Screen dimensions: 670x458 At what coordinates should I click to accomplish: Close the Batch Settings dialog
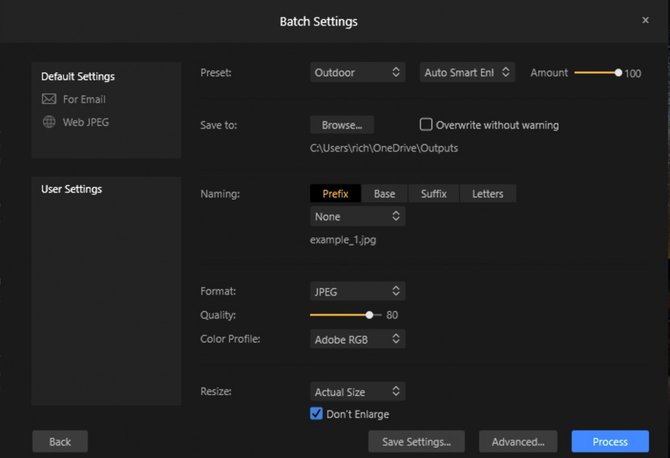tap(644, 20)
